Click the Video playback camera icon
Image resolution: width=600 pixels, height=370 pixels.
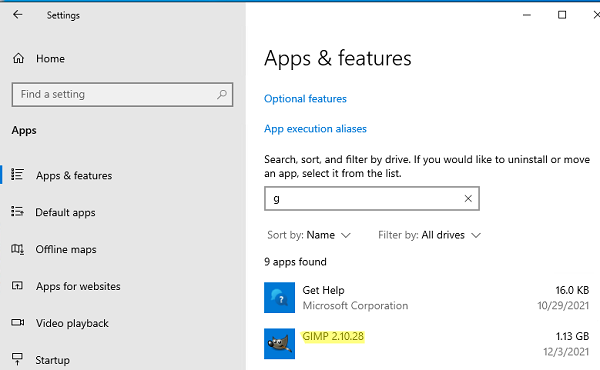(17, 323)
